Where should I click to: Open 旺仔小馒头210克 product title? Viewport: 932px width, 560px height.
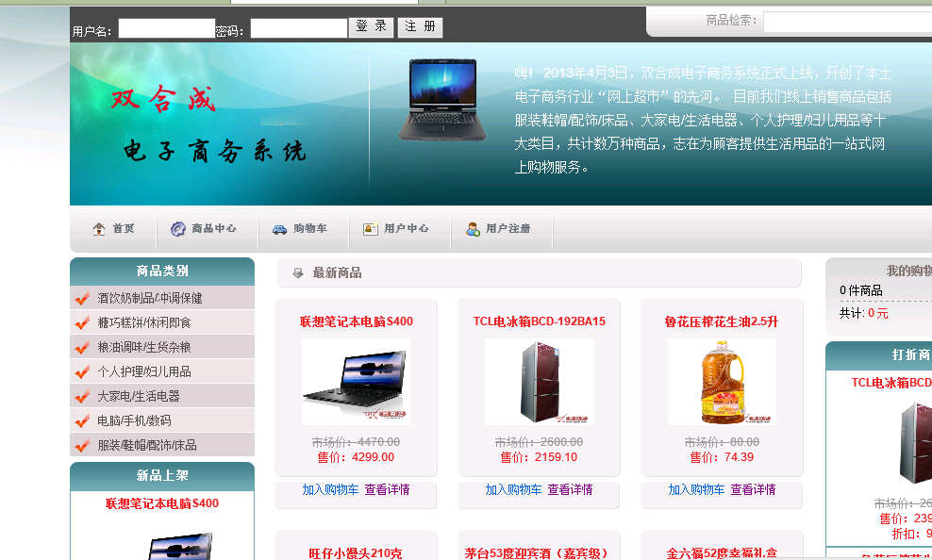[356, 553]
